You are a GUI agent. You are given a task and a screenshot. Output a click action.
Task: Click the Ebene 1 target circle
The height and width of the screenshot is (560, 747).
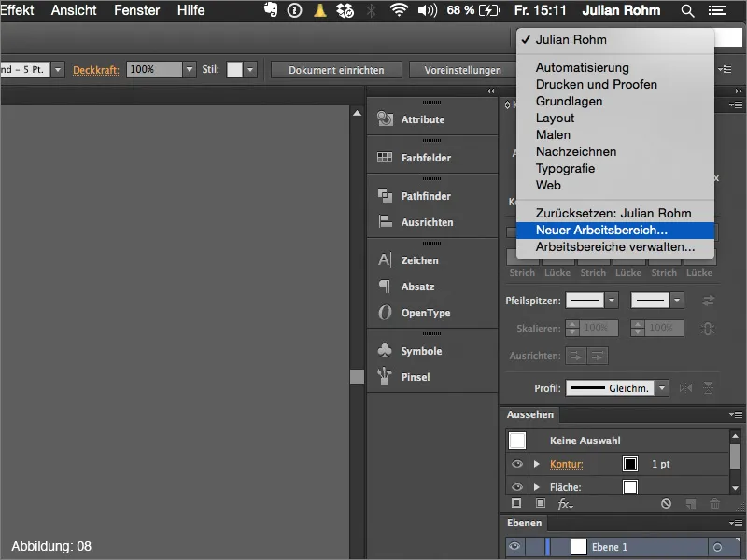(x=717, y=547)
